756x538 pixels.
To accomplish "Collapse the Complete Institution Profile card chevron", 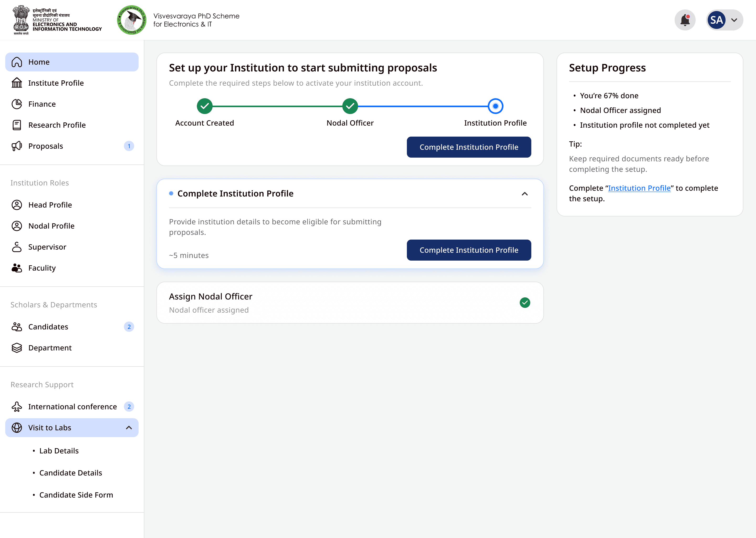I will click(525, 194).
